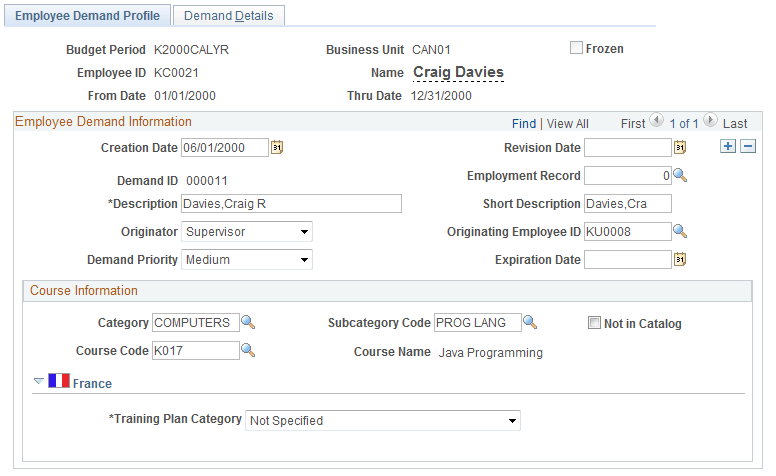Click the Last navigation link
776x476 pixels.
(735, 124)
